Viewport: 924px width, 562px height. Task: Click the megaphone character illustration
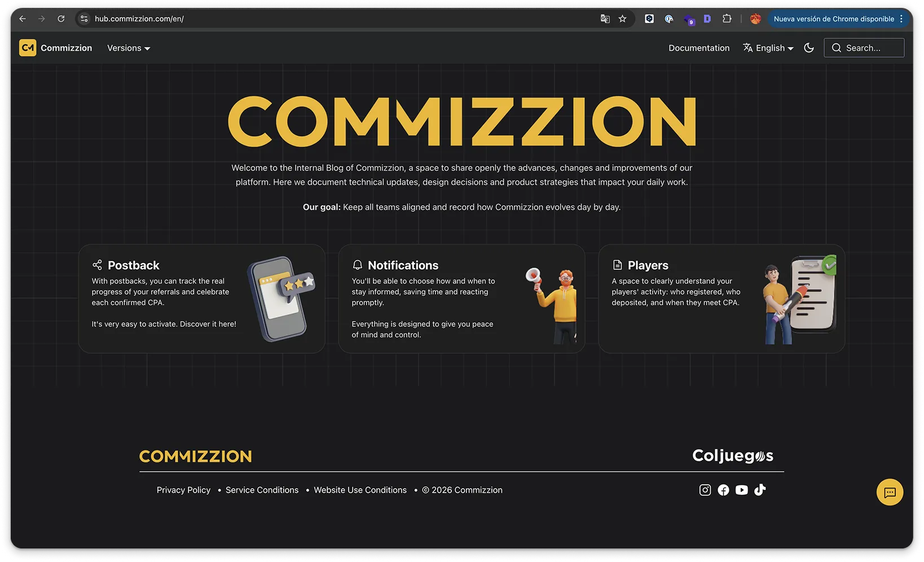tap(552, 305)
